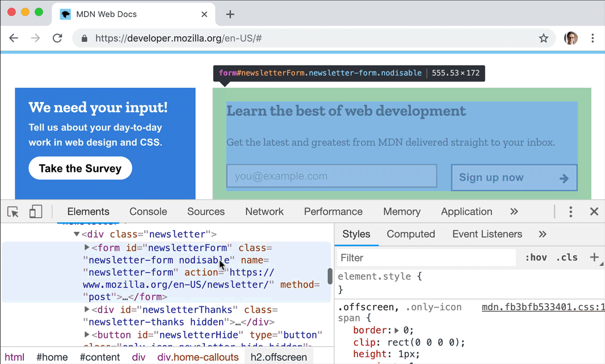Open the mdn.fb3bfb533401.css source link

point(543,307)
